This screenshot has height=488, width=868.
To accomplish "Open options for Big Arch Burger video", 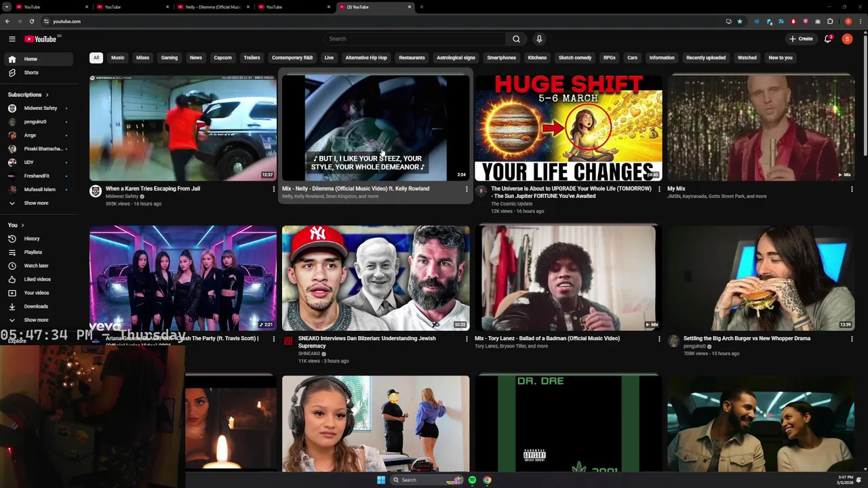I will (x=852, y=339).
